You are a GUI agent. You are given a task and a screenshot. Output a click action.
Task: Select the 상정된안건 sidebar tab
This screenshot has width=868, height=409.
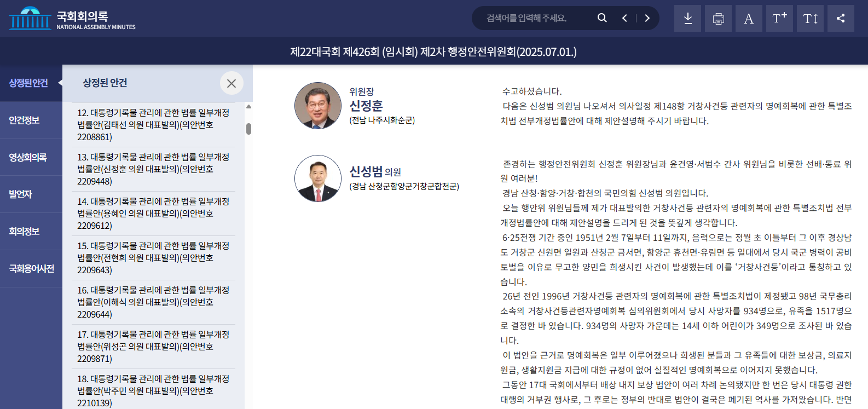tap(31, 83)
